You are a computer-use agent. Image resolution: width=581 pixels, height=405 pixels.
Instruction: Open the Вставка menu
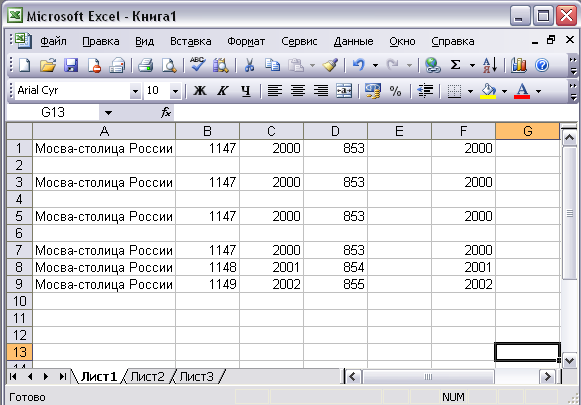click(x=190, y=41)
